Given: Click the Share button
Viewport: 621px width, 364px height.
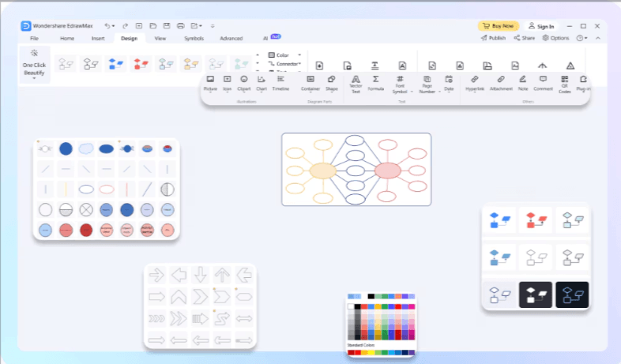Looking at the screenshot, I should click(525, 38).
